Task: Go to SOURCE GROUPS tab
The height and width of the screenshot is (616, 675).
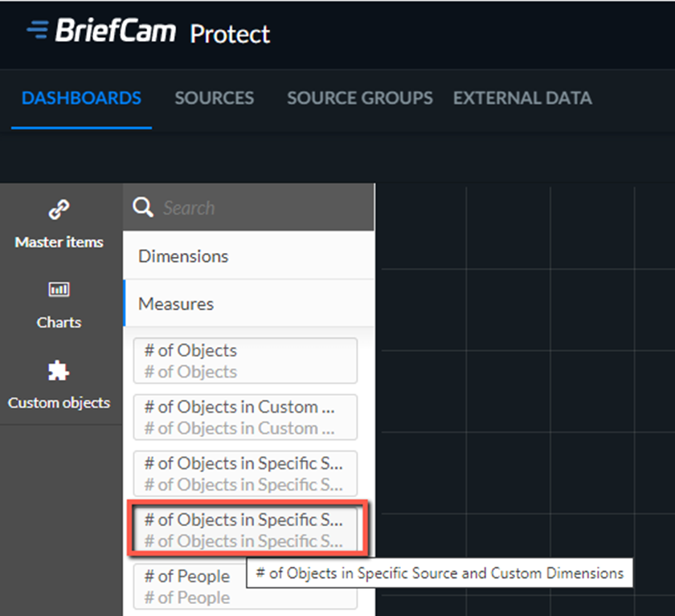Action: (x=360, y=98)
